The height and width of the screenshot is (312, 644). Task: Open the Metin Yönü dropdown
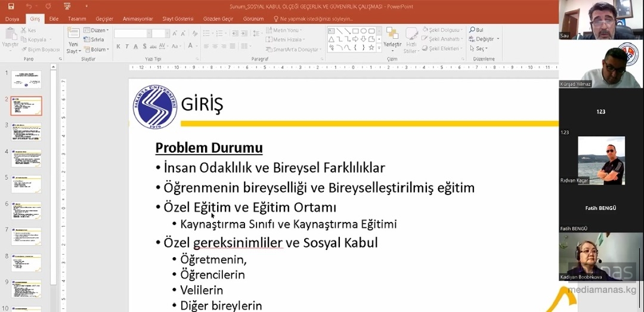(285, 30)
